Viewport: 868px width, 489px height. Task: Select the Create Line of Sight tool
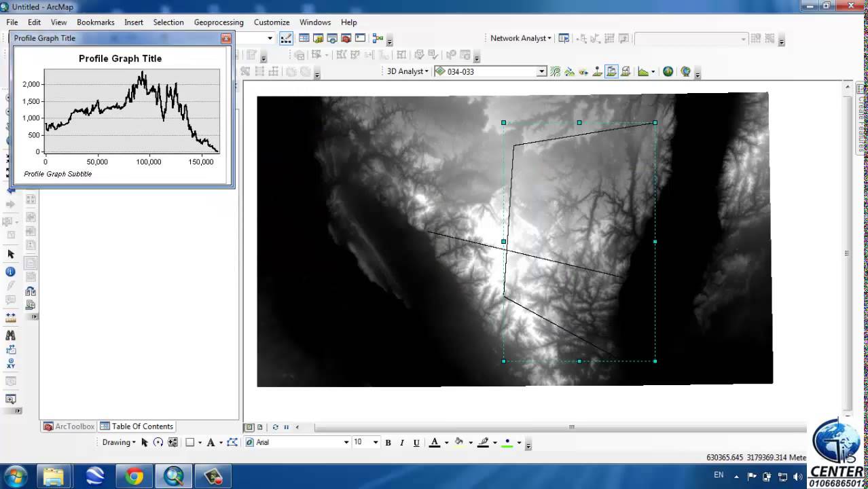click(583, 71)
